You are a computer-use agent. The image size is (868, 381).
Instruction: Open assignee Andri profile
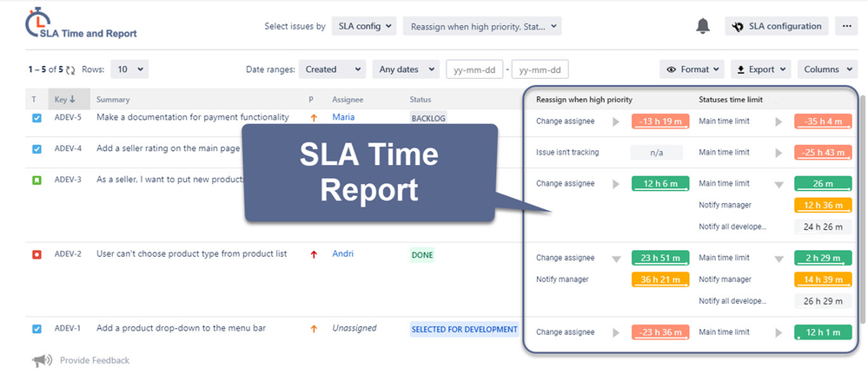click(342, 253)
